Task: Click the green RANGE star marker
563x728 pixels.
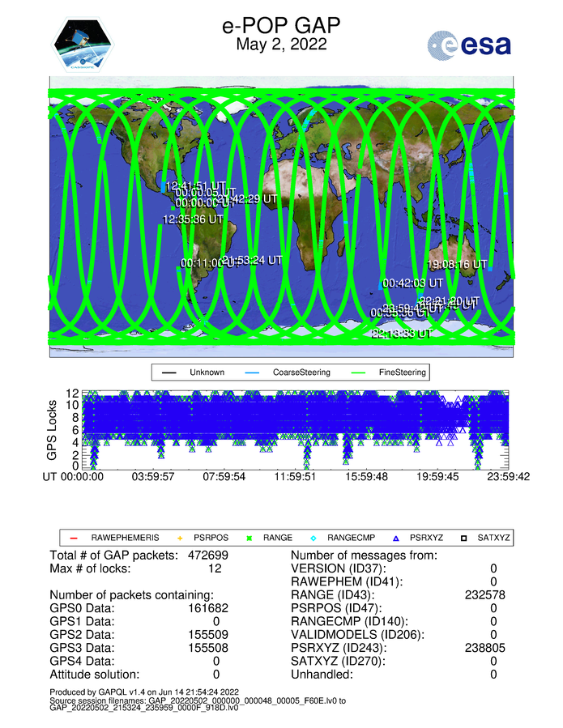Action: 250,537
